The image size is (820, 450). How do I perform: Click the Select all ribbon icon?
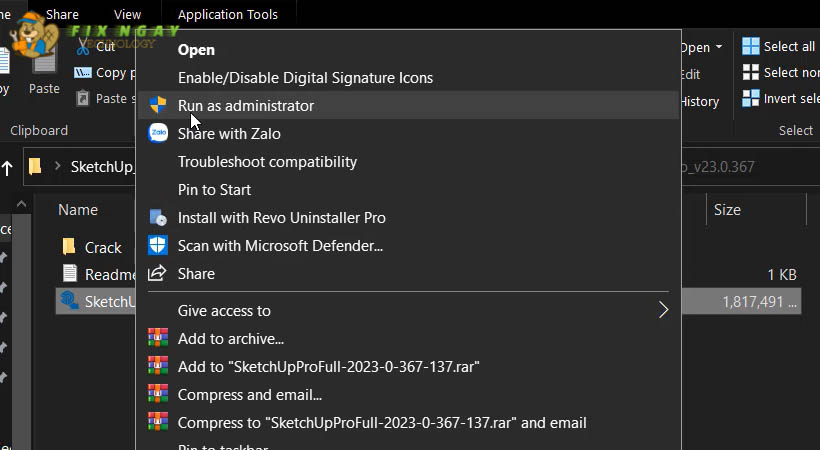pos(751,46)
